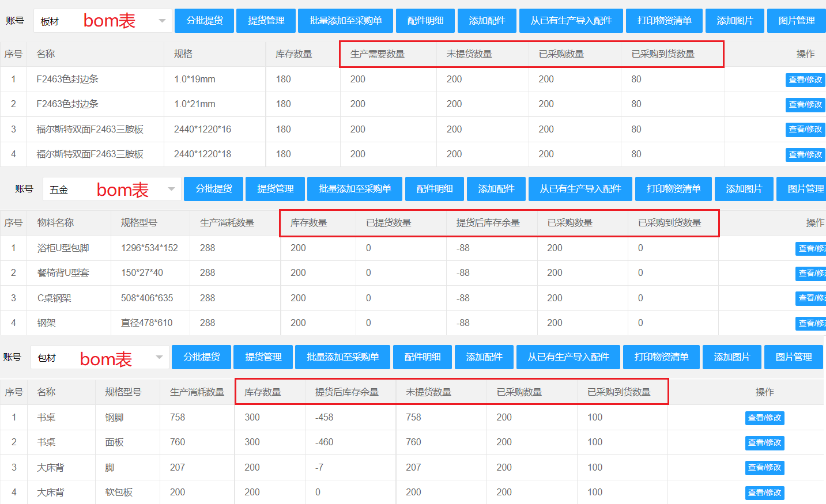Viewport: 826px width, 504px height.
Task: Open 配件明细 in the 五金 section
Action: pos(435,189)
